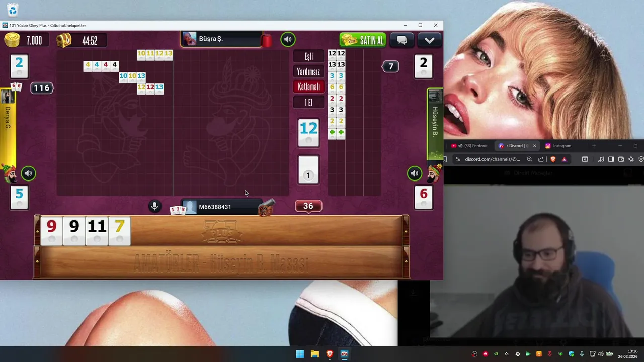
Task: Select the Yardımsız mode label
Action: point(308,71)
